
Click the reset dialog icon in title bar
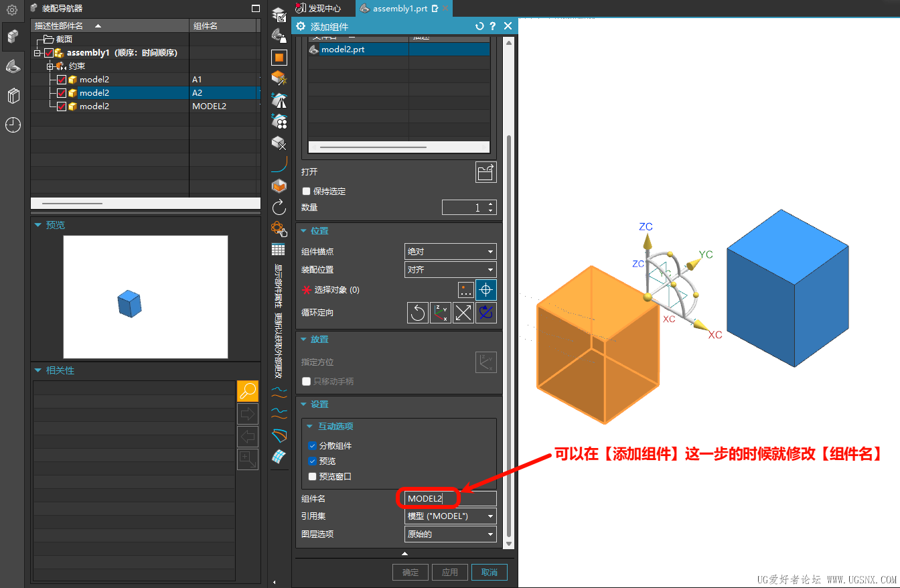click(479, 26)
